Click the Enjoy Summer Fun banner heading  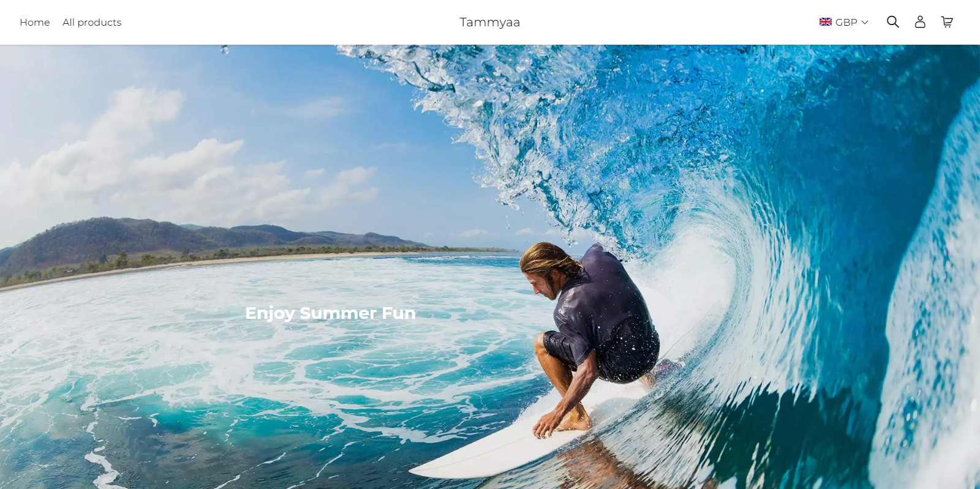click(331, 313)
